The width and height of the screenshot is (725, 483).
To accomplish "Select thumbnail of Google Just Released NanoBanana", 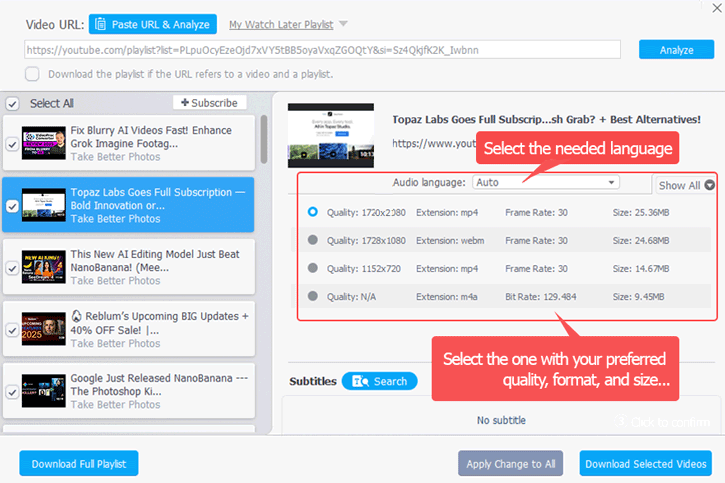I will [x=43, y=391].
